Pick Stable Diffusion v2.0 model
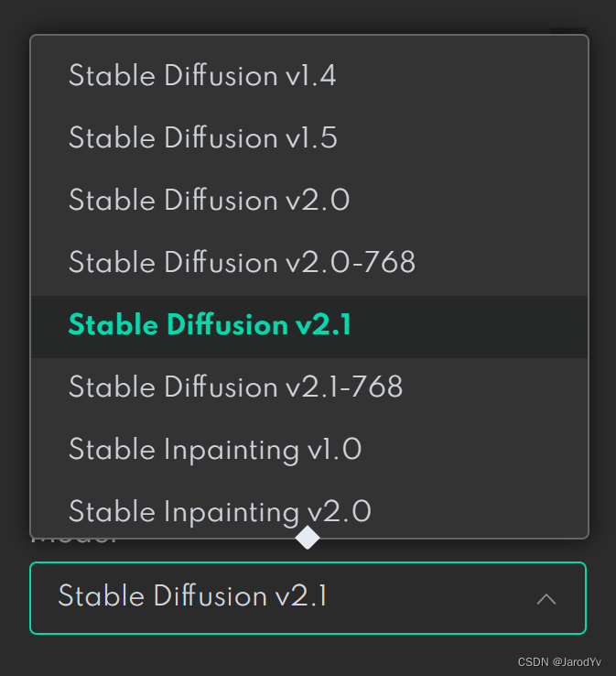The height and width of the screenshot is (676, 616). pyautogui.click(x=209, y=201)
